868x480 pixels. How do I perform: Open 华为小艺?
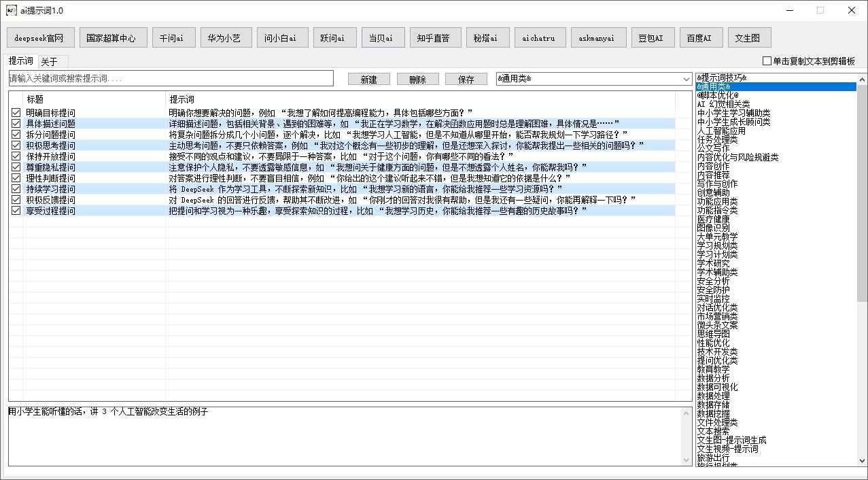coord(225,37)
